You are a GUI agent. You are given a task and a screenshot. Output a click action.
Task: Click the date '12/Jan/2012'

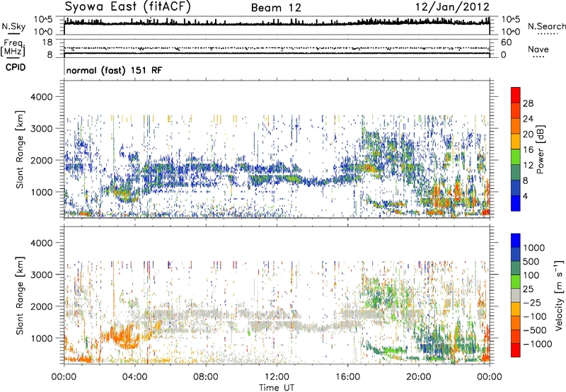[452, 7]
